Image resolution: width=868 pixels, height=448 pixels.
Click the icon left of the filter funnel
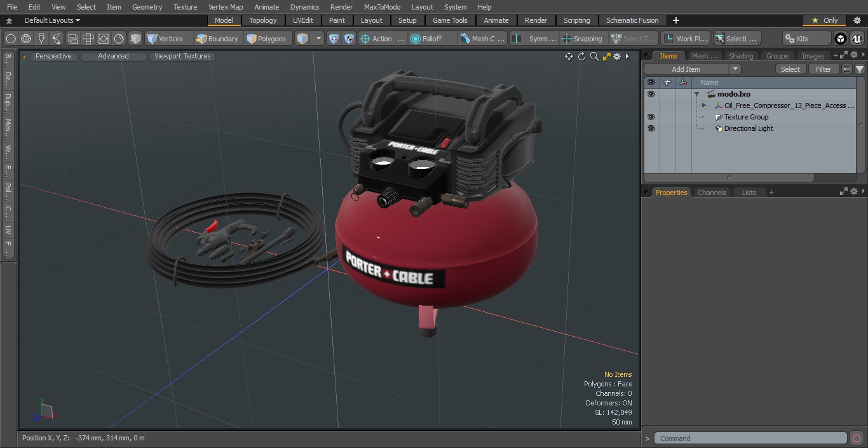click(847, 69)
